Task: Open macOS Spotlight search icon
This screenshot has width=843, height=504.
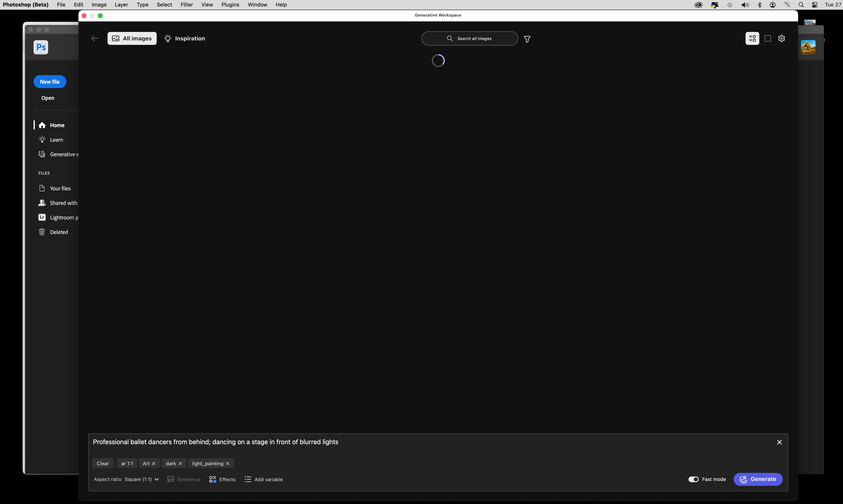Action: pyautogui.click(x=801, y=5)
